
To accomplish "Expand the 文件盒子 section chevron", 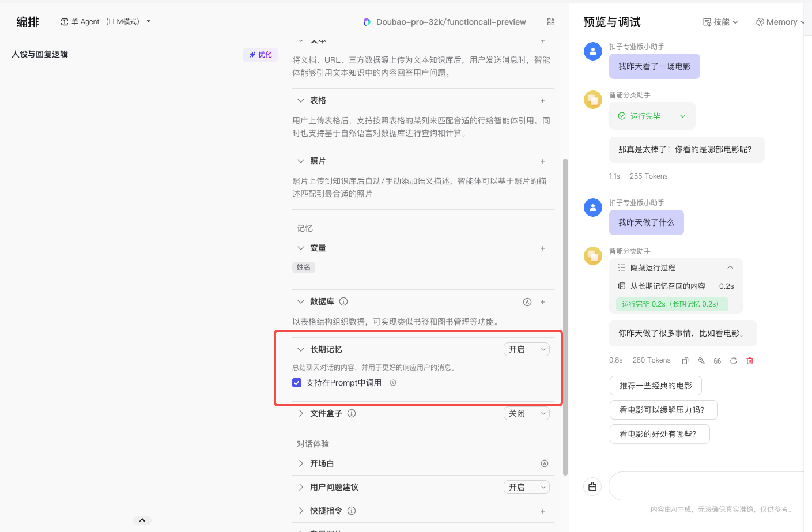I will click(x=301, y=413).
